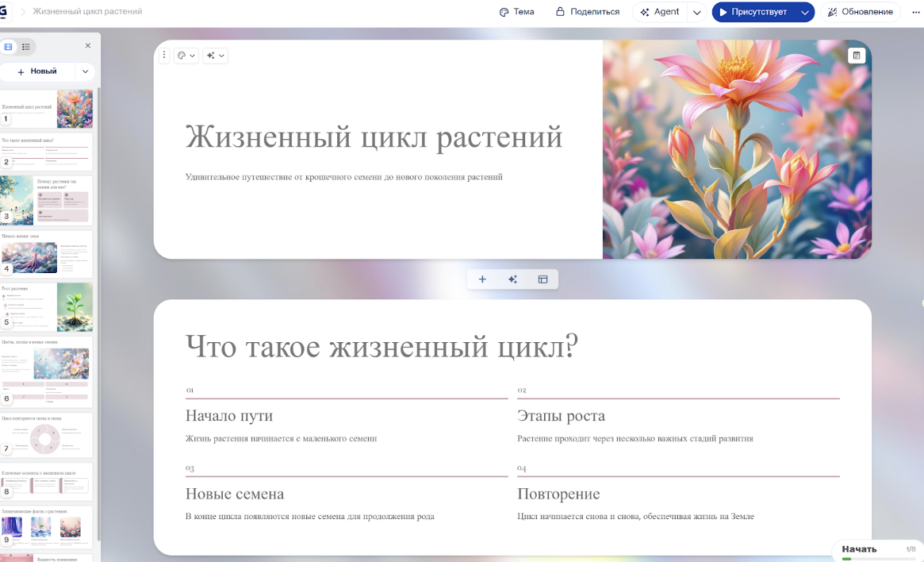Click the Новый button to add card
924x562 pixels.
pos(37,71)
